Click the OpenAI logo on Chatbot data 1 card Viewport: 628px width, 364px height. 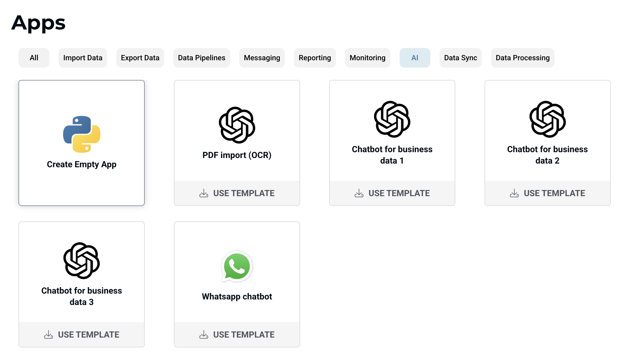click(x=392, y=119)
